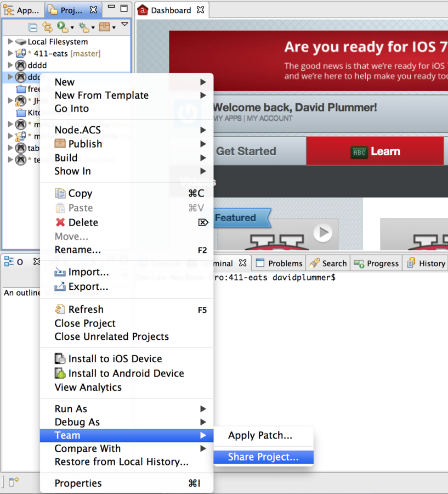Switch to the Progress tab
448x494 pixels.
coord(376,263)
